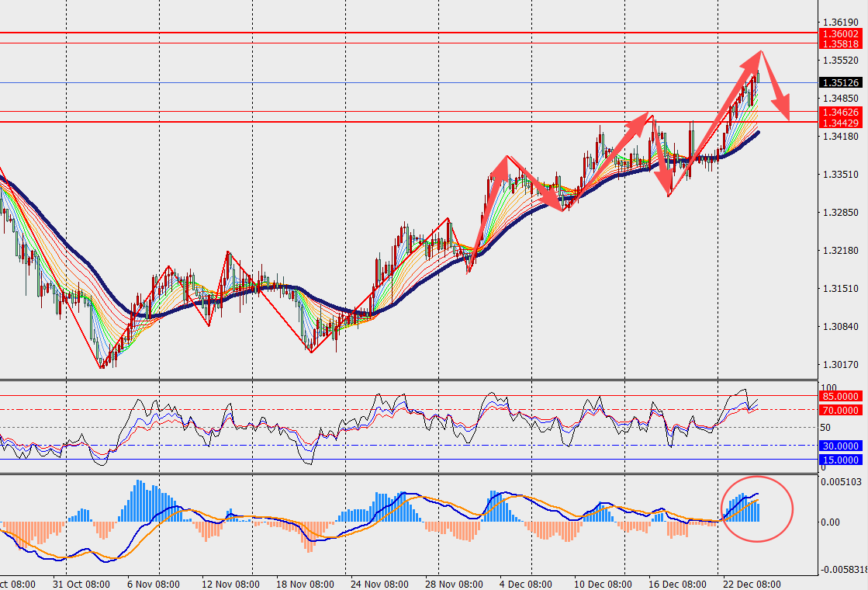This screenshot has height=590, width=868.
Task: Click the red 70.0000 oscillator level label
Action: pyautogui.click(x=841, y=410)
